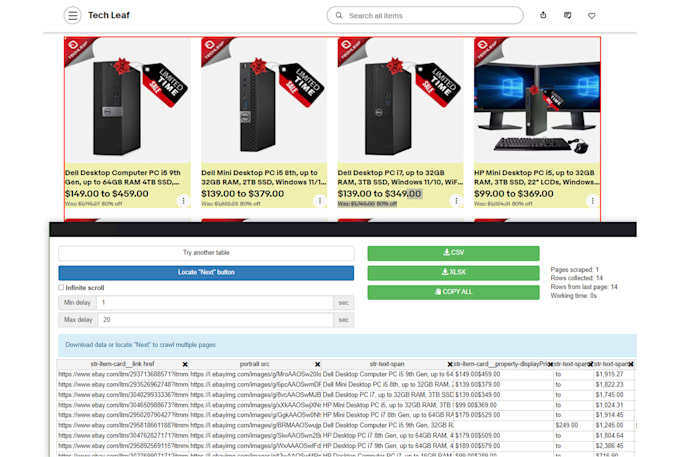Click table cell $1,024.31
Image resolution: width=680 pixels, height=457 pixels.
tap(613, 405)
